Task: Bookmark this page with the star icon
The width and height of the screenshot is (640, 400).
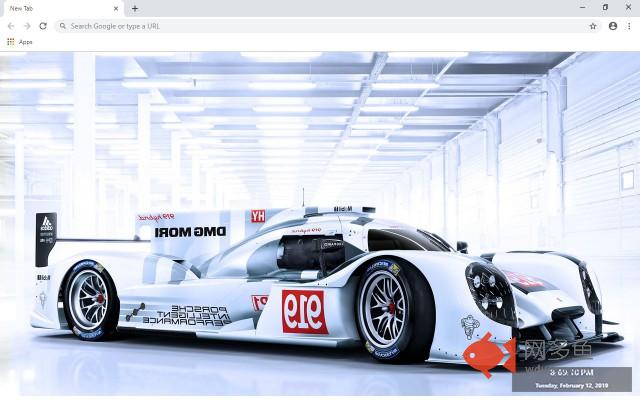Action: coord(593,26)
